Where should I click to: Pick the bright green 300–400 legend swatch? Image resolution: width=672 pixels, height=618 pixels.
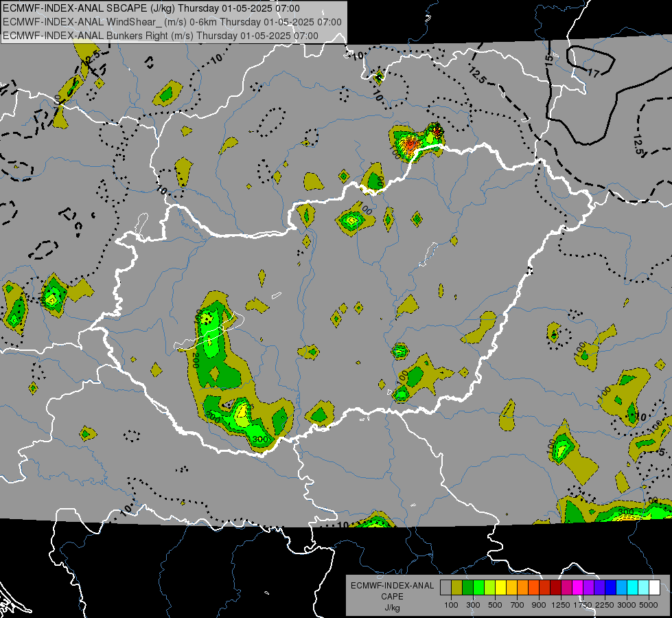(x=478, y=588)
